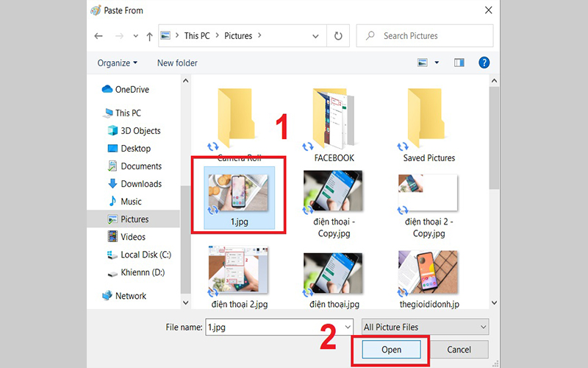Click the Open button
This screenshot has width=588, height=368.
(390, 350)
